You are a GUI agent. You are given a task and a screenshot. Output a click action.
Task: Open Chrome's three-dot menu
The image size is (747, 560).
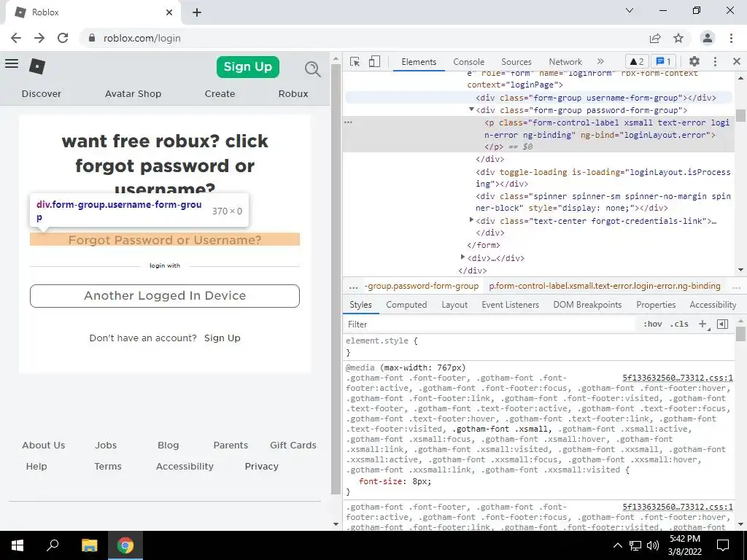click(731, 38)
